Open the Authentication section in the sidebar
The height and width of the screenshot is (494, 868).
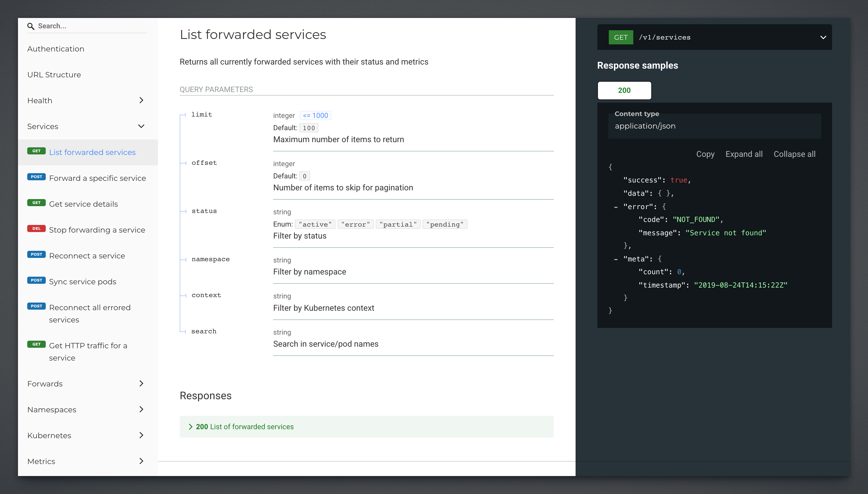(55, 48)
